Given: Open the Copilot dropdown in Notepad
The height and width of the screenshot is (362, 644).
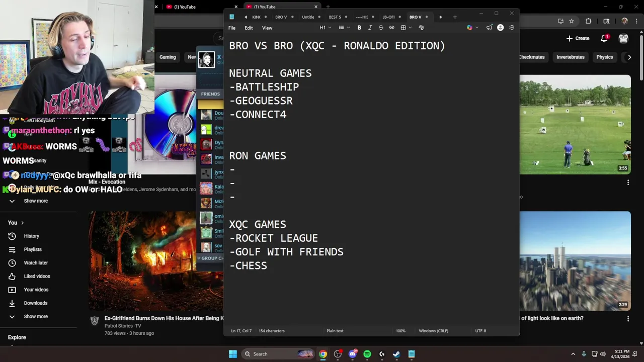Looking at the screenshot, I should (x=472, y=28).
